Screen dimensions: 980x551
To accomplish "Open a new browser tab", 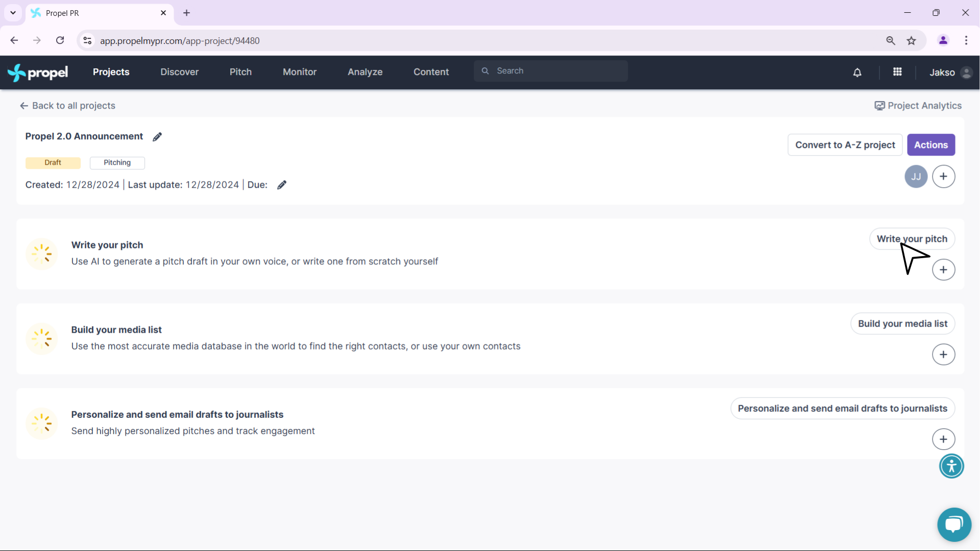I will 187,13.
